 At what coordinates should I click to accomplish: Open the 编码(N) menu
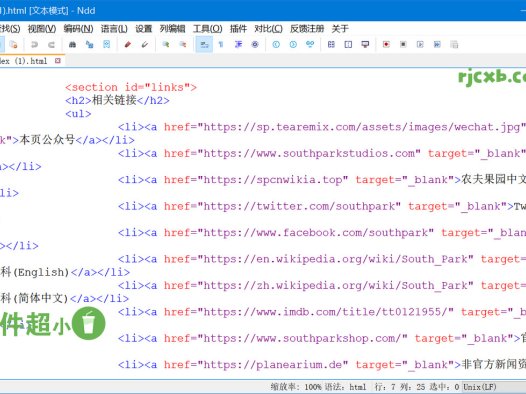(x=78, y=29)
